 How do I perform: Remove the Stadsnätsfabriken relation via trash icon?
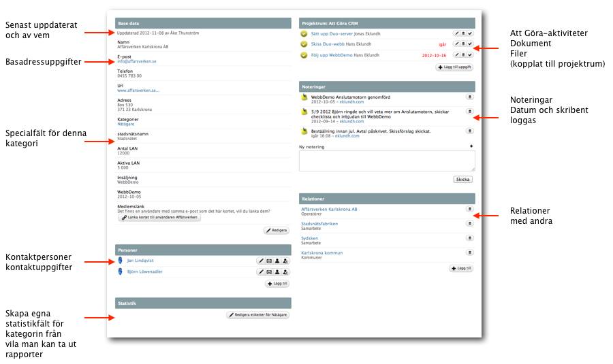(469, 223)
